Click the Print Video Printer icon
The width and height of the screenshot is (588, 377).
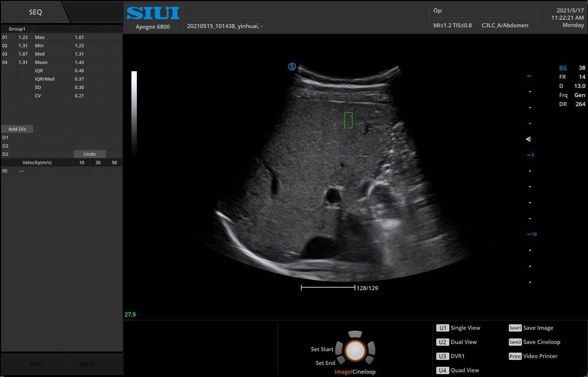(515, 356)
